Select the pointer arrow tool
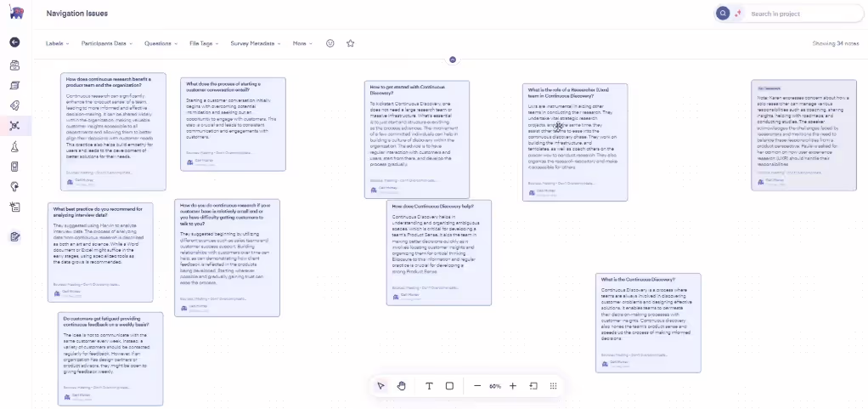The image size is (868, 409). click(380, 386)
